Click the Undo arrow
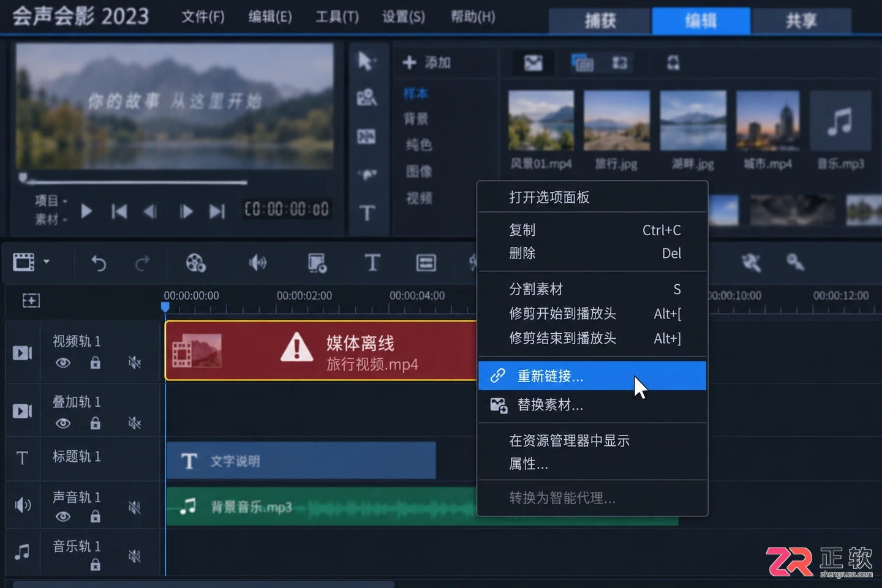 pyautogui.click(x=99, y=263)
